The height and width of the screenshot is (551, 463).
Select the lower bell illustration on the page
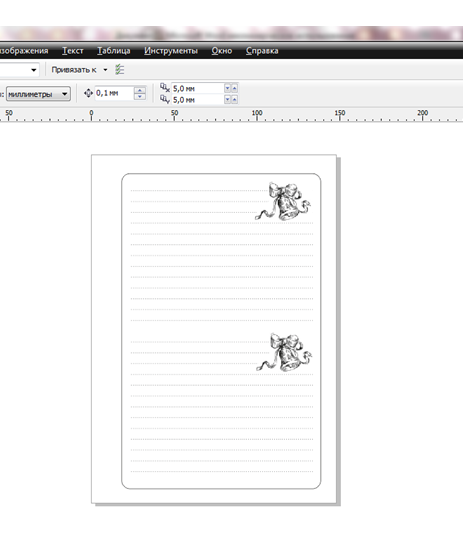[284, 352]
